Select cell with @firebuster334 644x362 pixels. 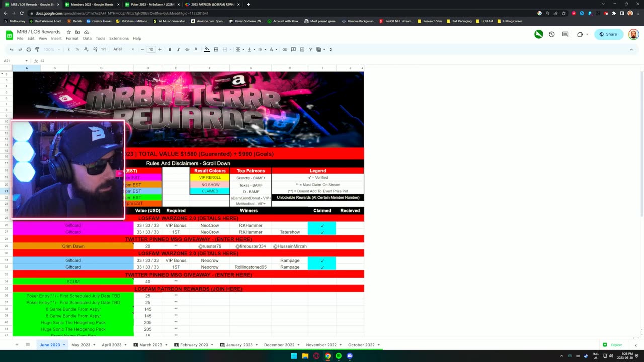pos(251,246)
